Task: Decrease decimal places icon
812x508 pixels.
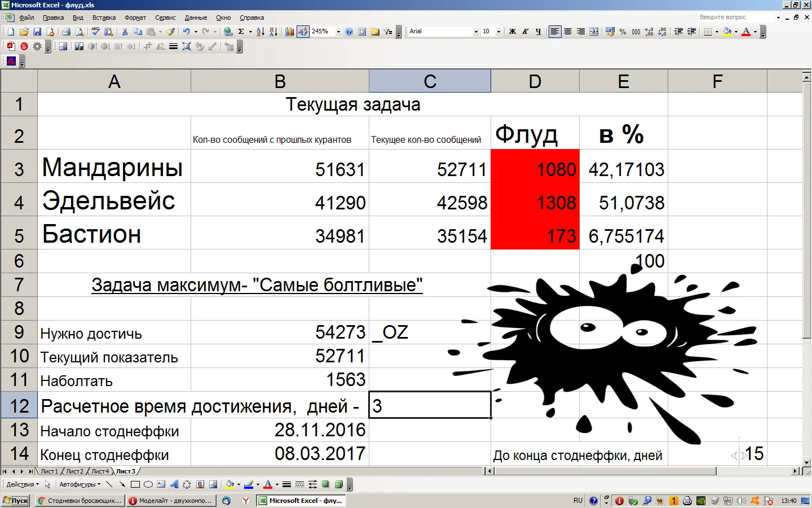Action: [x=662, y=32]
